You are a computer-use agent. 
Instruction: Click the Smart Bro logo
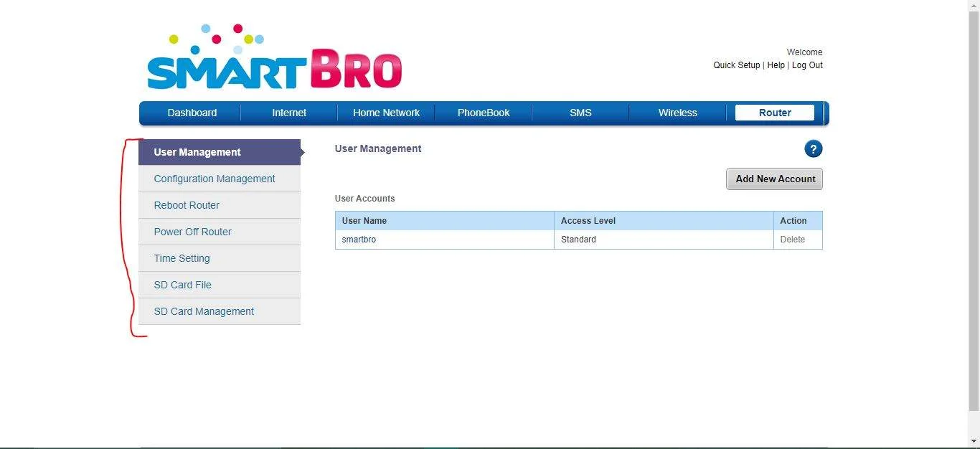pyautogui.click(x=275, y=57)
